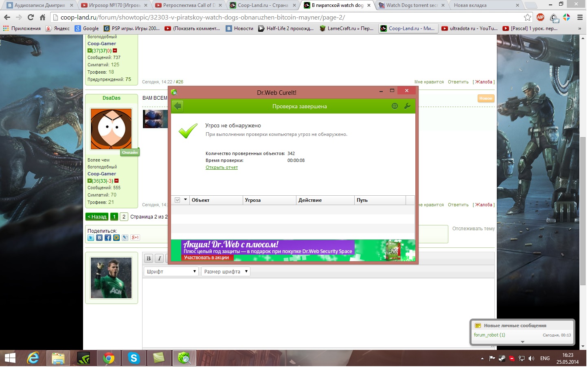This screenshot has width=588, height=367.
Task: Open Steam tray icon
Action: pos(502,359)
